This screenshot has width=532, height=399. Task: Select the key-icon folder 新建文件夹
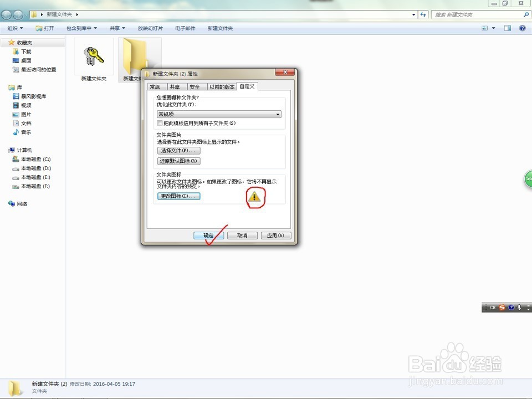pyautogui.click(x=94, y=60)
